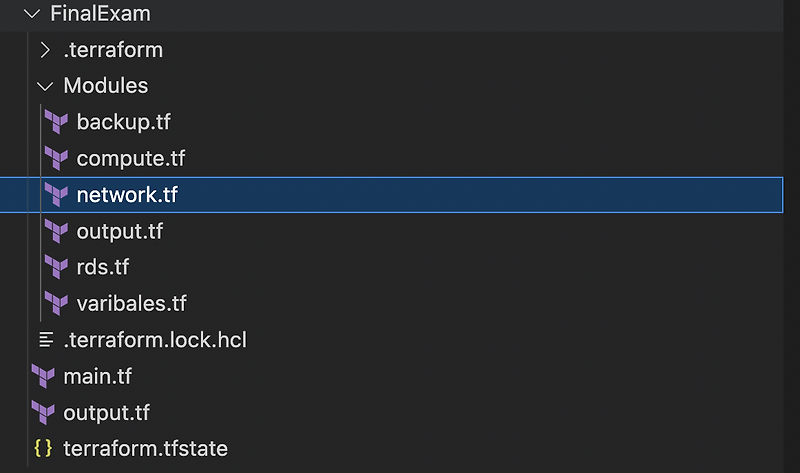
Task: Click Terraform icon next to main.tf
Action: coord(43,377)
